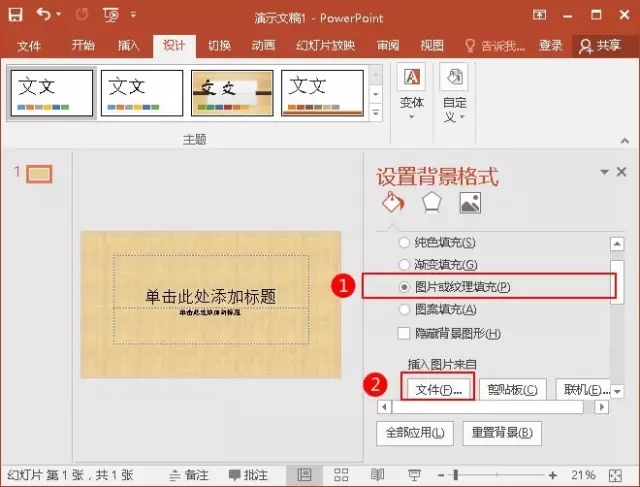Screen dimensions: 640x487
Task: Switch to Slide Sorter view
Action: [x=341, y=474]
